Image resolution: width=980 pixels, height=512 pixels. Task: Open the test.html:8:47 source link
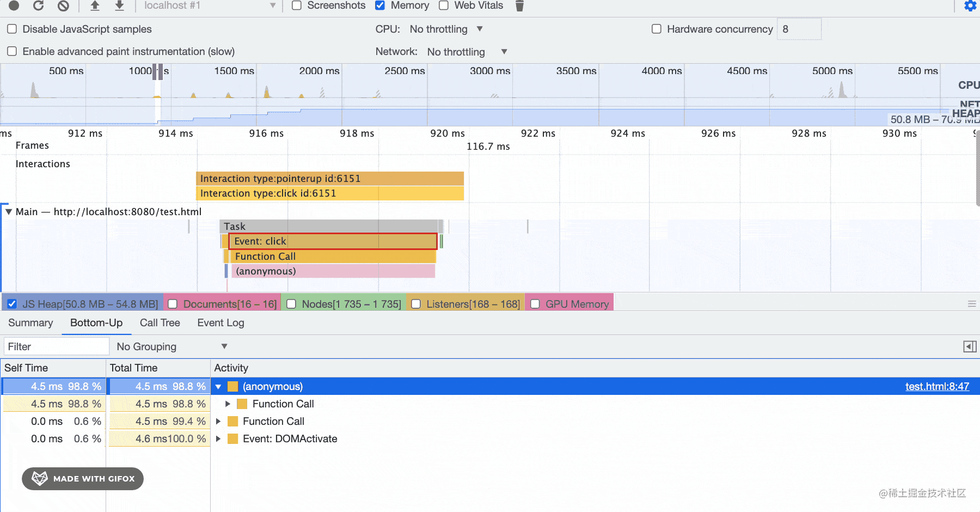936,386
